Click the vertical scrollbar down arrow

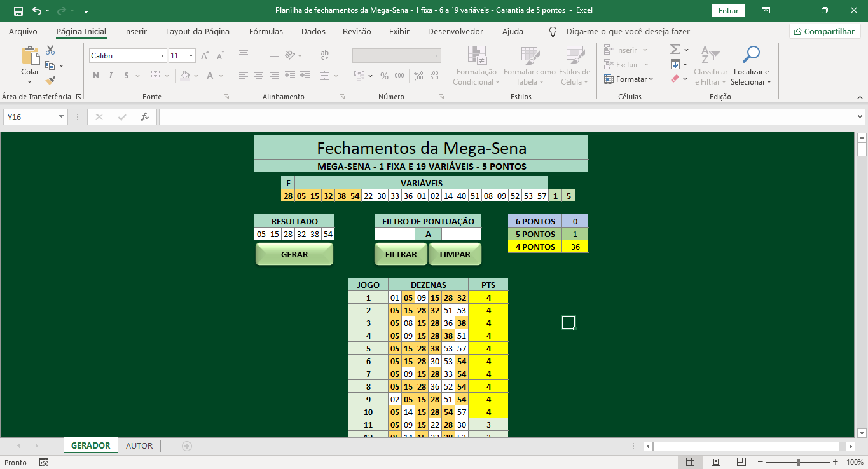click(x=862, y=433)
